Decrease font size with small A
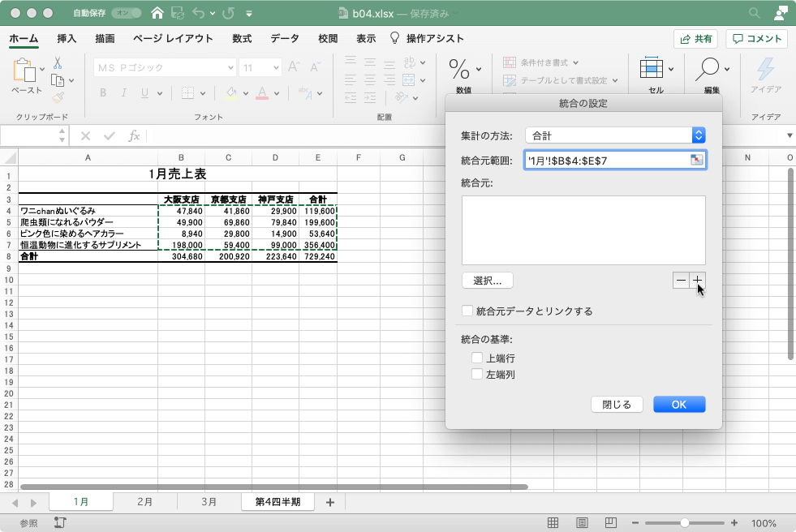The width and height of the screenshot is (796, 532). tap(315, 67)
